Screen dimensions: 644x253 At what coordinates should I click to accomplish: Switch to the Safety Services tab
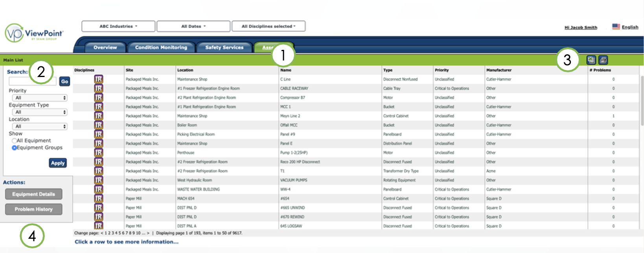click(x=224, y=48)
